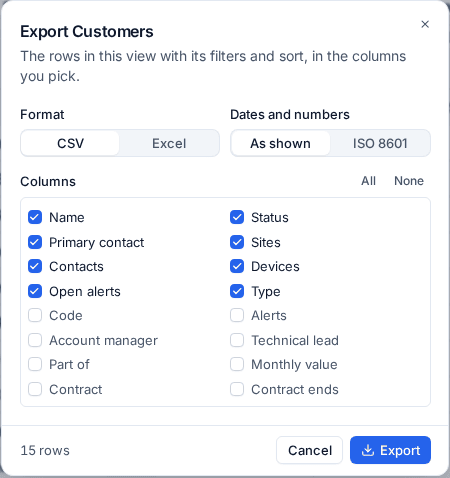Uncheck the Contacts column
Viewport: 450px width, 478px height.
[35, 266]
